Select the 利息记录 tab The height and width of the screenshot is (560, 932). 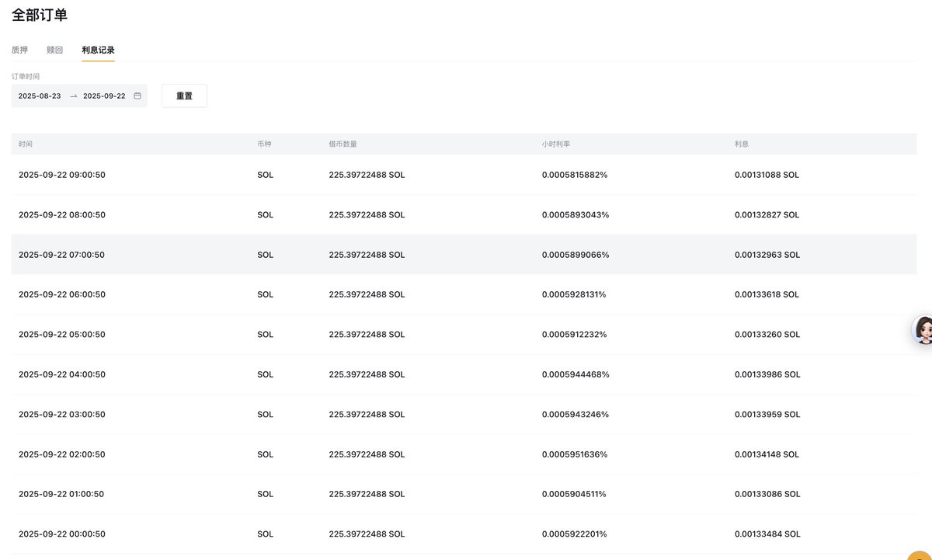pyautogui.click(x=98, y=50)
